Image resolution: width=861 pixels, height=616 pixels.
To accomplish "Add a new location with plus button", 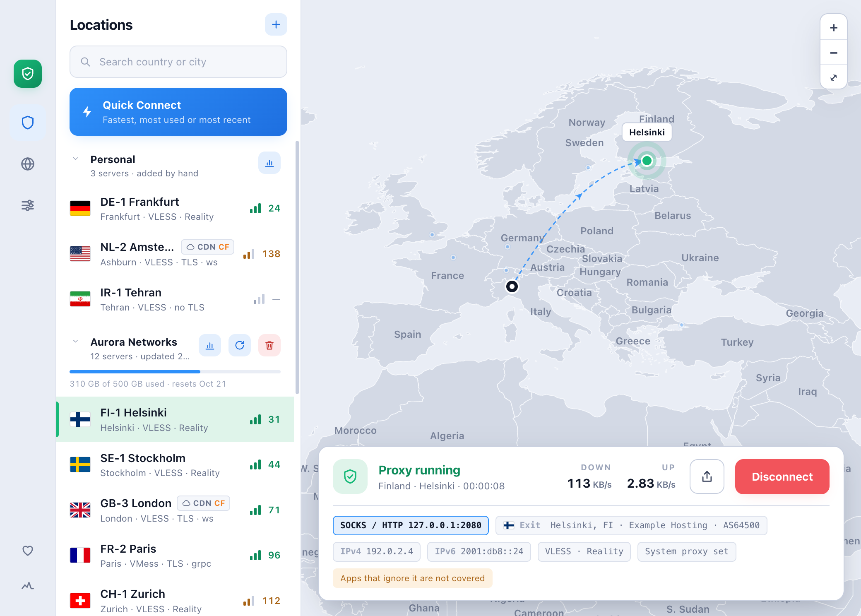I will pyautogui.click(x=276, y=24).
